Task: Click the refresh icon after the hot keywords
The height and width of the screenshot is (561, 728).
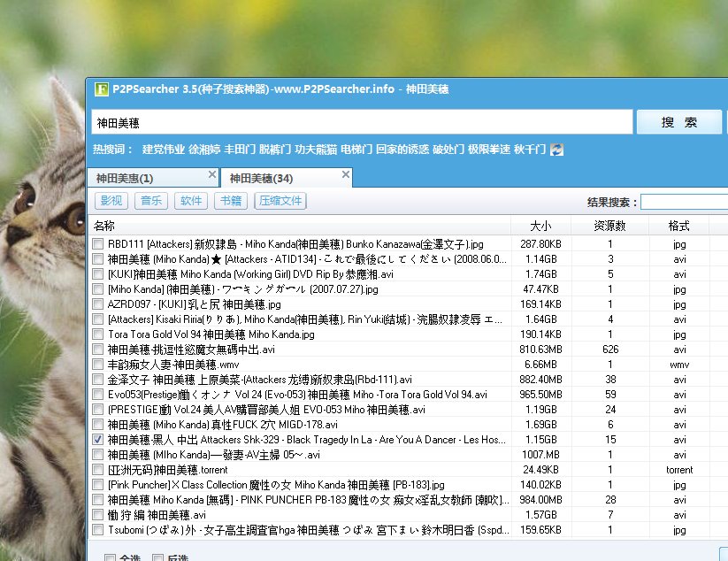Action: 556,150
